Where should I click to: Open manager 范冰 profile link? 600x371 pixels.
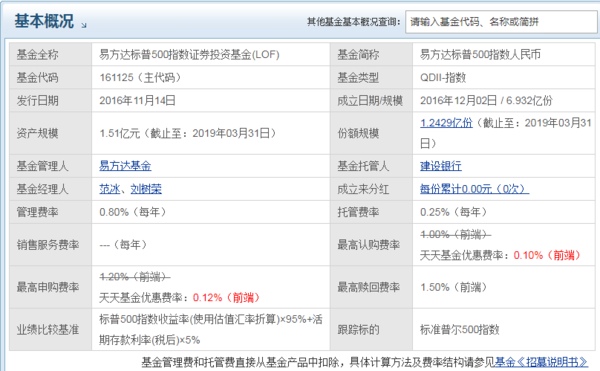[x=109, y=189]
